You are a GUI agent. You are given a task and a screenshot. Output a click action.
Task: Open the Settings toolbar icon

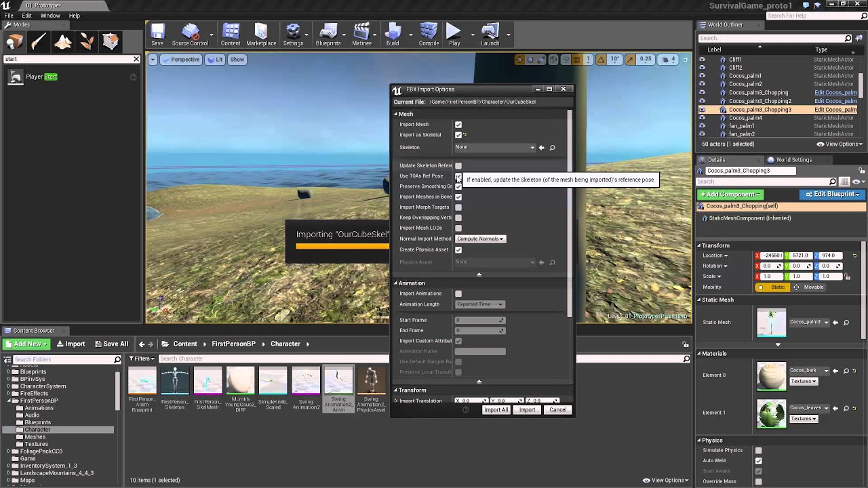[293, 35]
